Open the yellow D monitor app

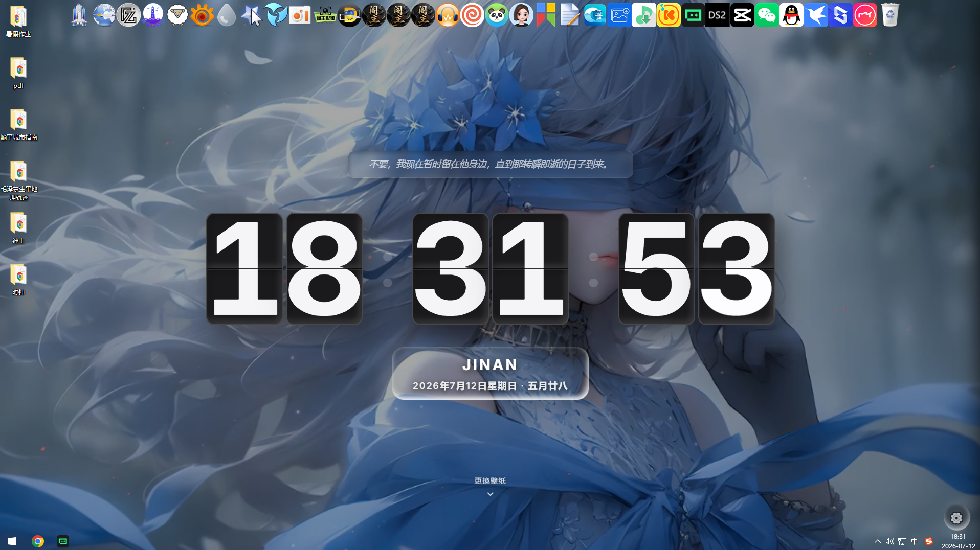pos(349,15)
